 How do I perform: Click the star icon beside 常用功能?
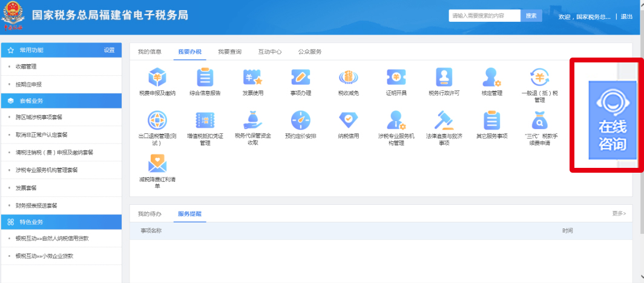(11, 50)
